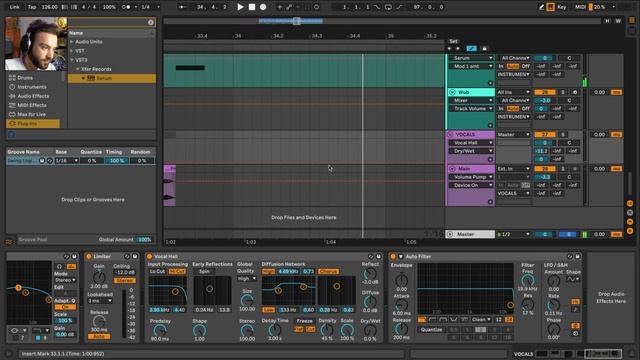Arm the Arrangement Record button
The image size is (640, 360).
pos(263,7)
